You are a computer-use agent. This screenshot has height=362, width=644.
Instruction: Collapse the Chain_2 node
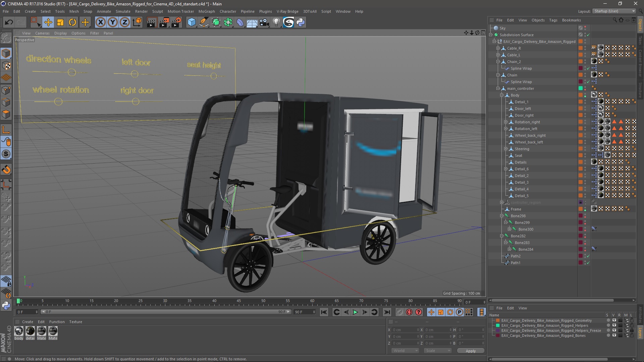coord(498,62)
